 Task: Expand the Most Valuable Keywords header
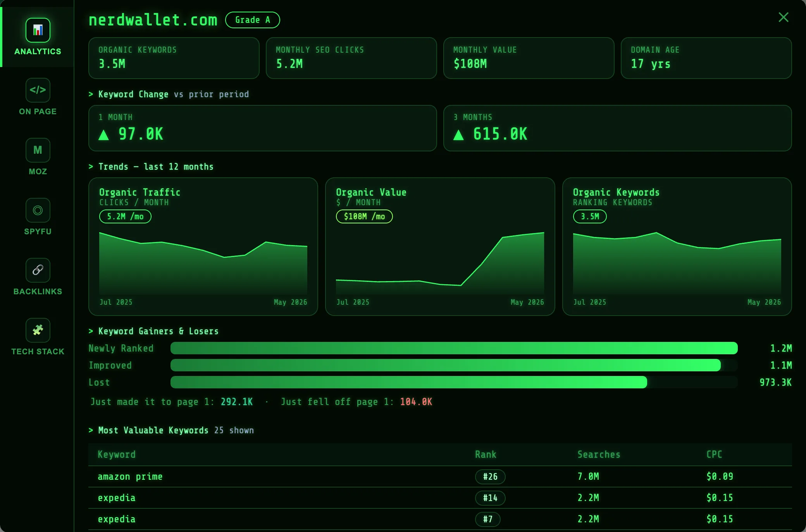(171, 431)
